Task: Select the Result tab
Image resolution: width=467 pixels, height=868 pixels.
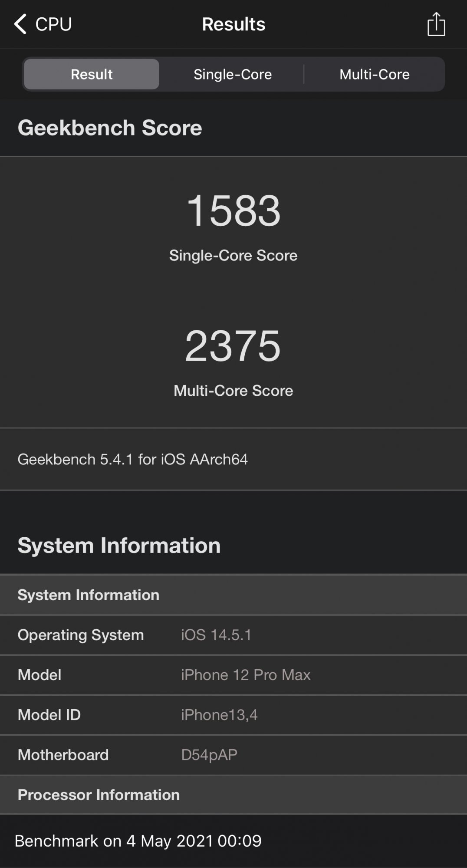Action: pyautogui.click(x=92, y=74)
